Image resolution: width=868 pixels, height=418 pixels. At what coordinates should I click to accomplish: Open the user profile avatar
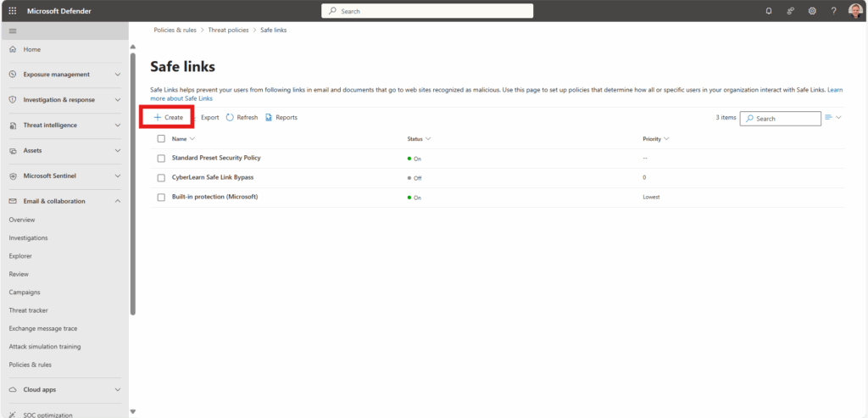855,11
